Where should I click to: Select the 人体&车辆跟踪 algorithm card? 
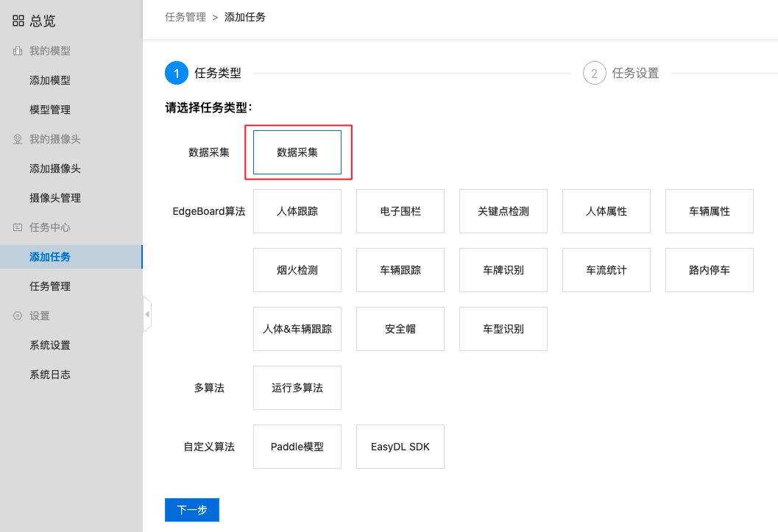point(297,329)
